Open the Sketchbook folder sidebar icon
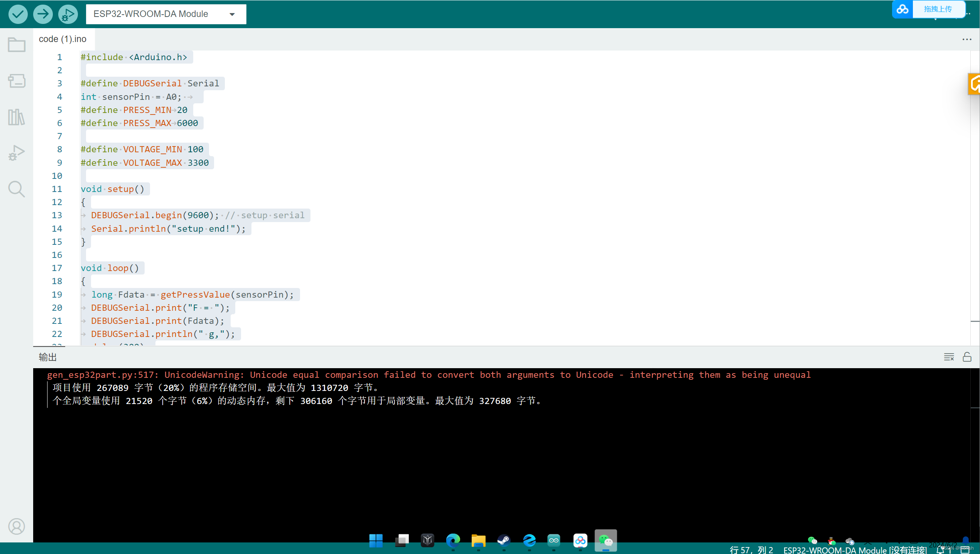This screenshot has height=554, width=980. (17, 45)
